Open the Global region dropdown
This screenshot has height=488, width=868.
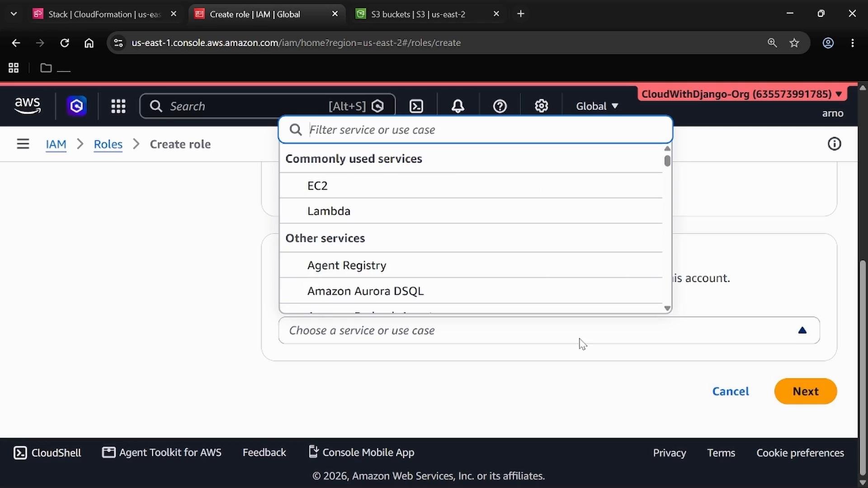tap(597, 106)
